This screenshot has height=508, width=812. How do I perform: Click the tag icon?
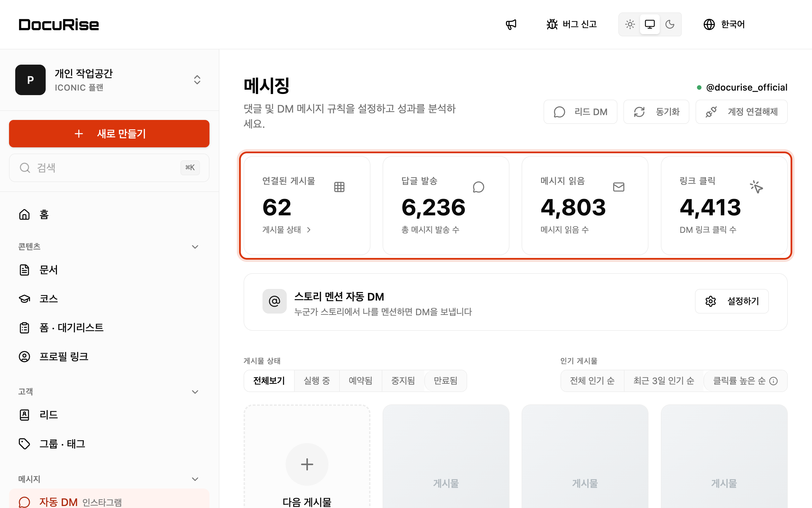click(x=24, y=444)
